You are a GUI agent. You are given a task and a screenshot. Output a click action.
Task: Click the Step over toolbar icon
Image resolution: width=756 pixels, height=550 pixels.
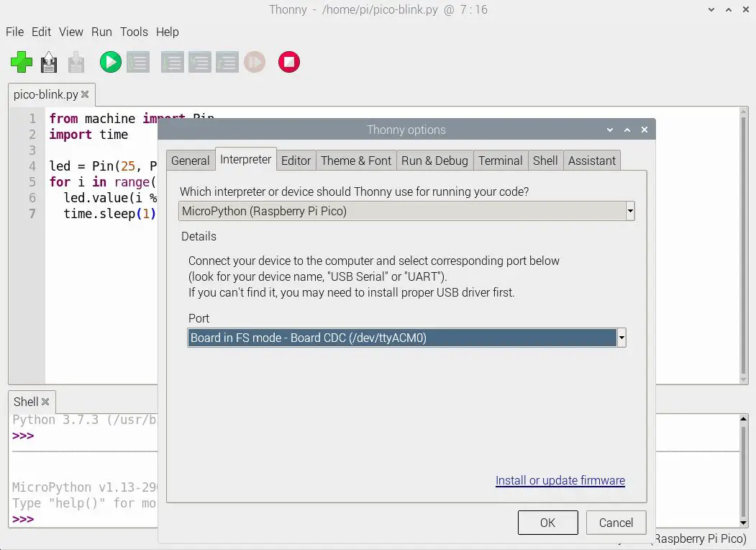pos(172,62)
